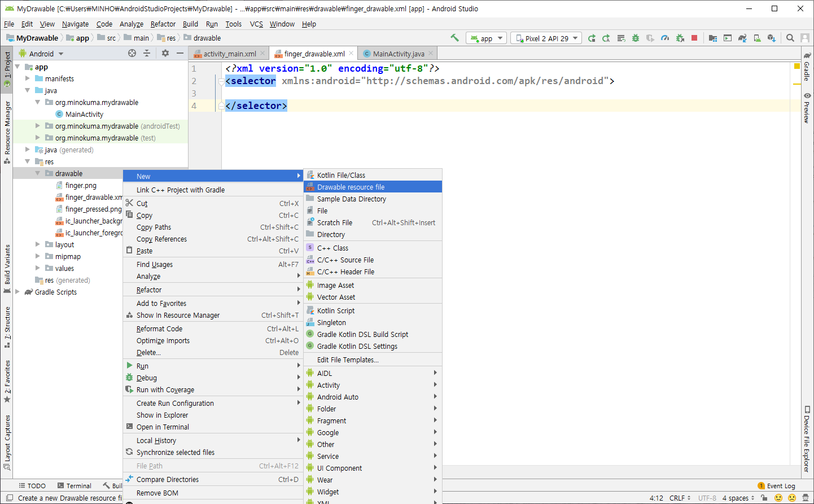Click the green Debug app bug icon
This screenshot has height=504, width=814.
[x=636, y=38]
